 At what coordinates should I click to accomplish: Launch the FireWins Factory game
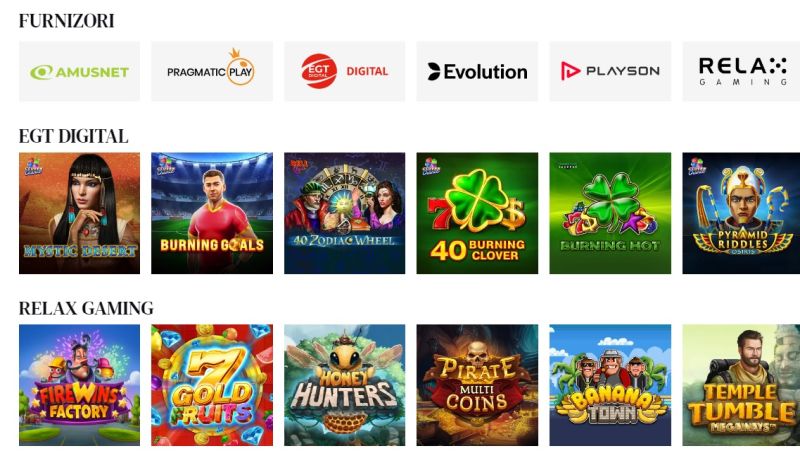click(79, 385)
